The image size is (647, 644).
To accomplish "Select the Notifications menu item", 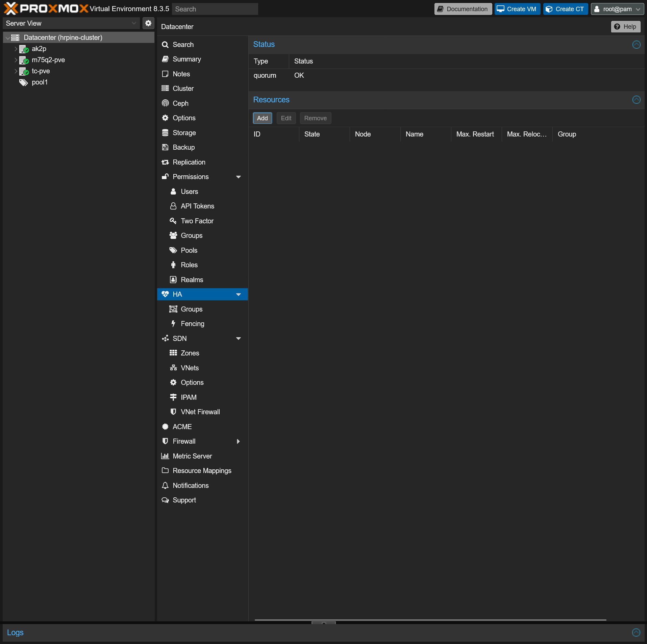I will (191, 486).
